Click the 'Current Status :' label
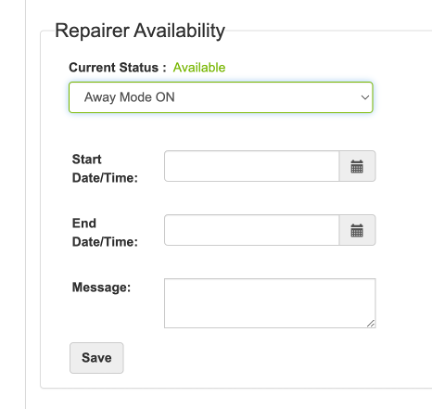 tap(117, 67)
